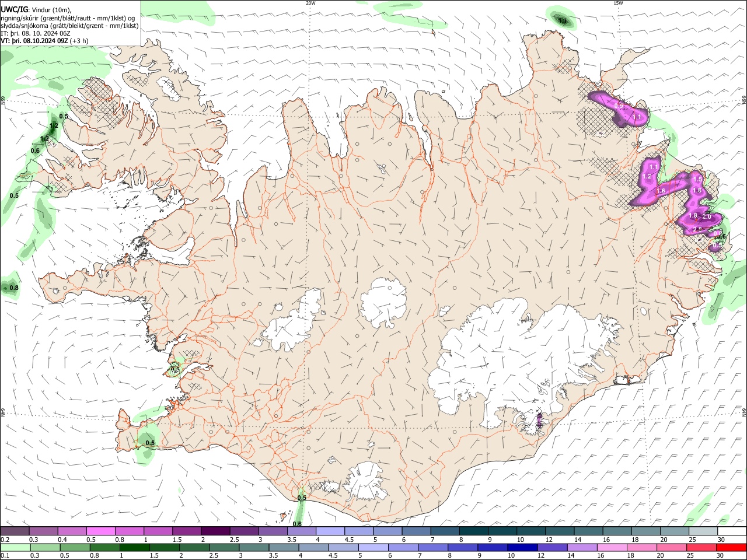Click the 'UWC/IG: Vindur (10m)' title line
The height and width of the screenshot is (560, 747).
coord(36,9)
